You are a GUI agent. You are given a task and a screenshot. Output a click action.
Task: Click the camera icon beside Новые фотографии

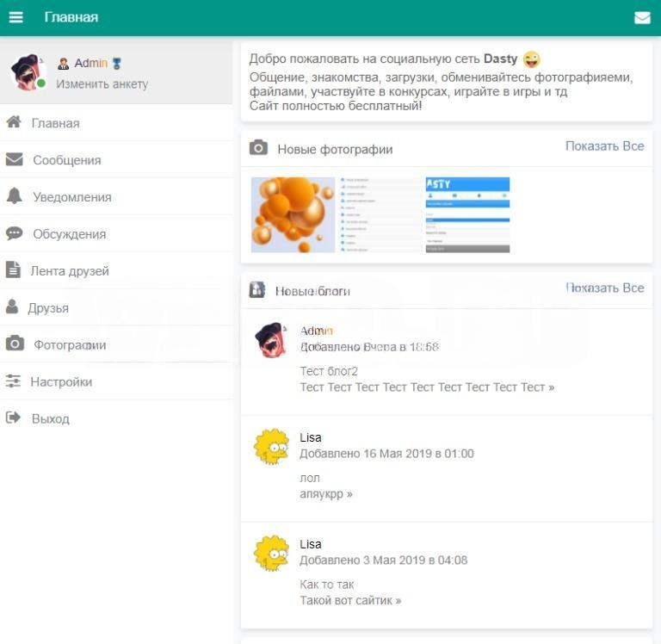tap(258, 148)
